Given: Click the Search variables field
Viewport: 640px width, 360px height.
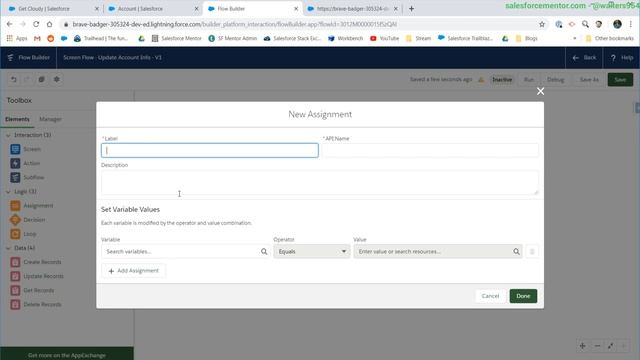Looking at the screenshot, I should click(x=185, y=251).
